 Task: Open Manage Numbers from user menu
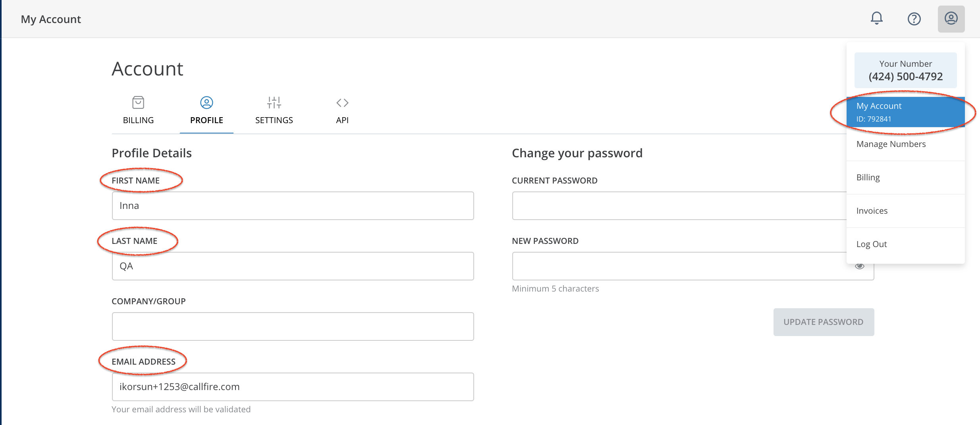click(x=891, y=144)
